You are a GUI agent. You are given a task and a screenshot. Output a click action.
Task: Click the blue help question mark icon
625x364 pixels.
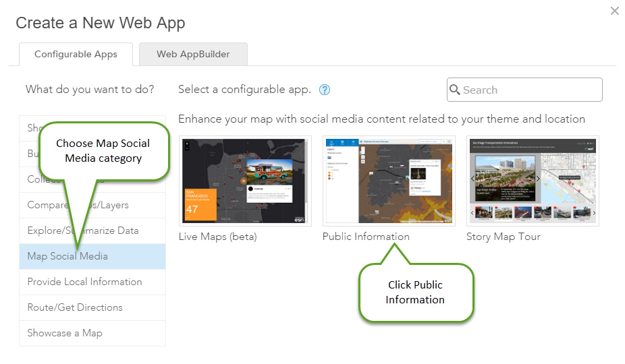tap(325, 90)
